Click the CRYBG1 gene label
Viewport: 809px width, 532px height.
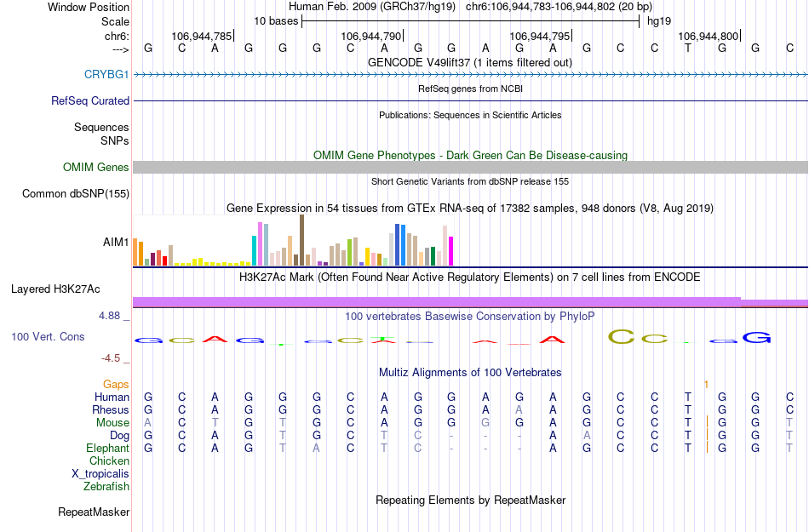point(106,74)
